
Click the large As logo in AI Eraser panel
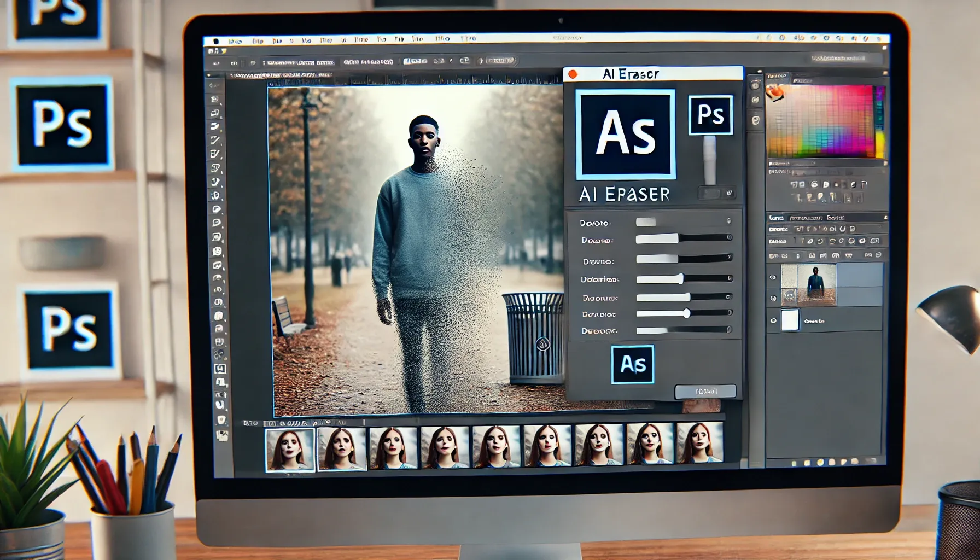(626, 135)
